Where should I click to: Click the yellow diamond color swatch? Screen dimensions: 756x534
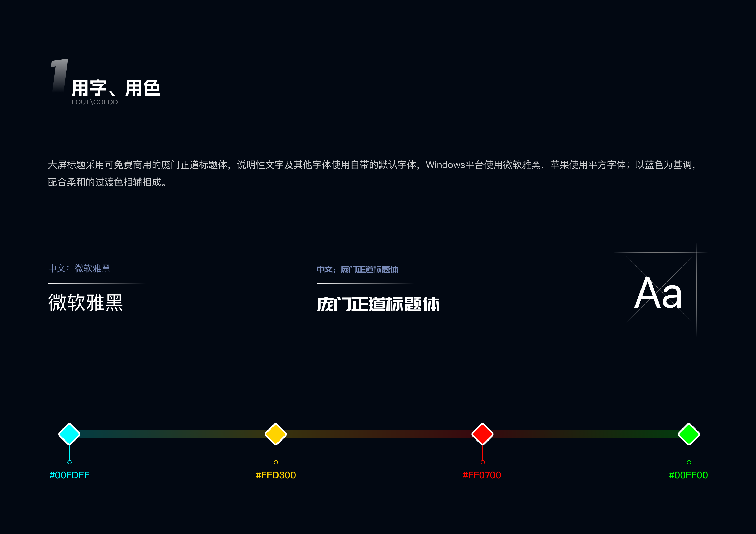pos(276,434)
